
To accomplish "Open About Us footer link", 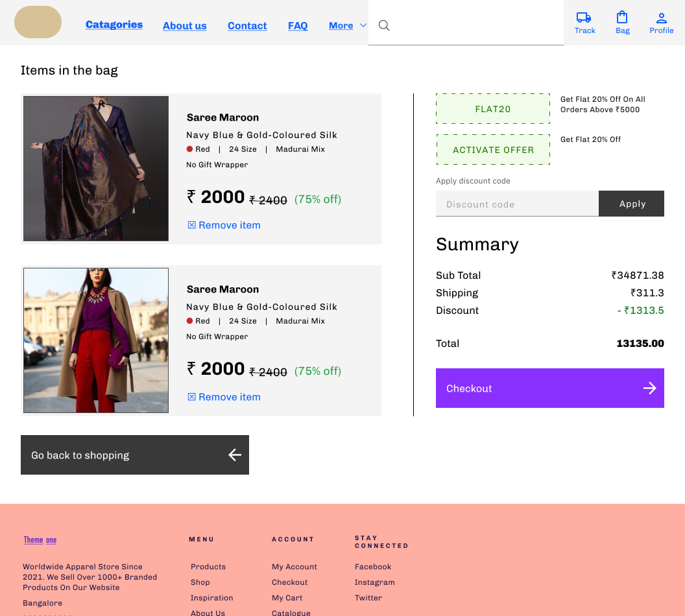I will (x=208, y=613).
